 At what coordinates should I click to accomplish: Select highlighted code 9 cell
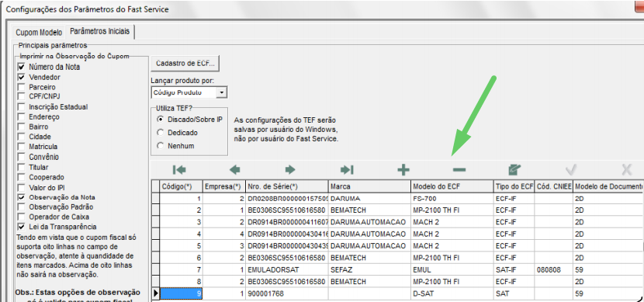point(181,293)
